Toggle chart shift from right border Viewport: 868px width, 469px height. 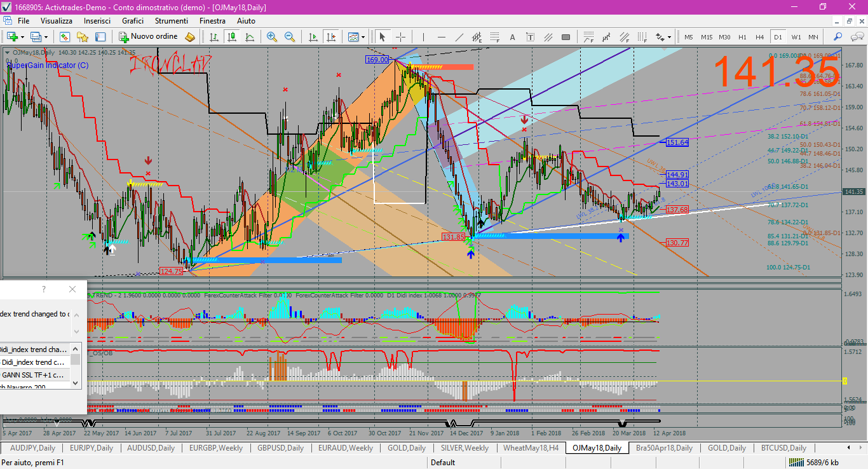[330, 37]
